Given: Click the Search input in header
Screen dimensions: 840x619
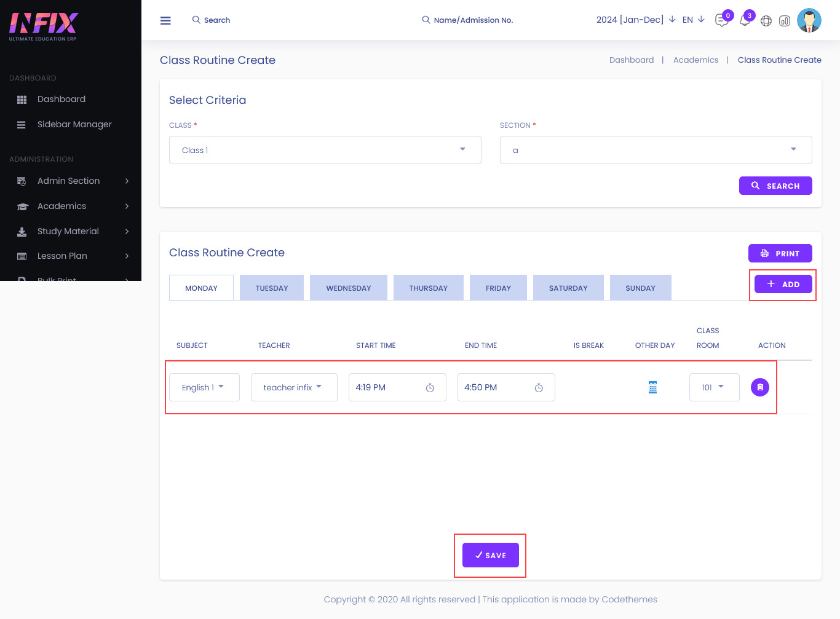Looking at the screenshot, I should pyautogui.click(x=217, y=20).
